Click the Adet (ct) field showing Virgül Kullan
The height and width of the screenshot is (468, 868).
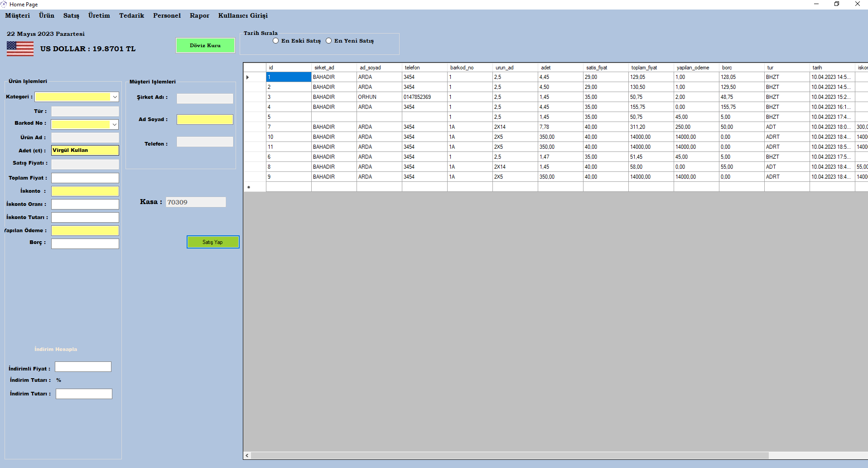(x=85, y=150)
